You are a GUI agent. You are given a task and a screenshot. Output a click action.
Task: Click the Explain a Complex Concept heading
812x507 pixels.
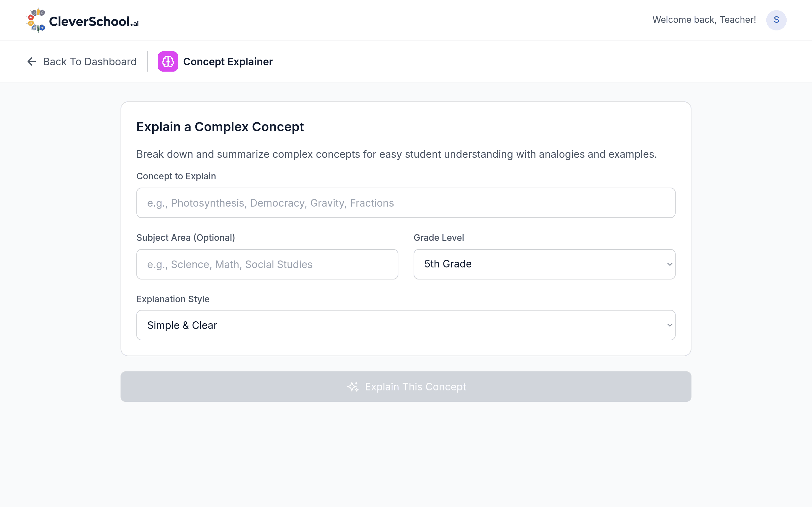(220, 127)
